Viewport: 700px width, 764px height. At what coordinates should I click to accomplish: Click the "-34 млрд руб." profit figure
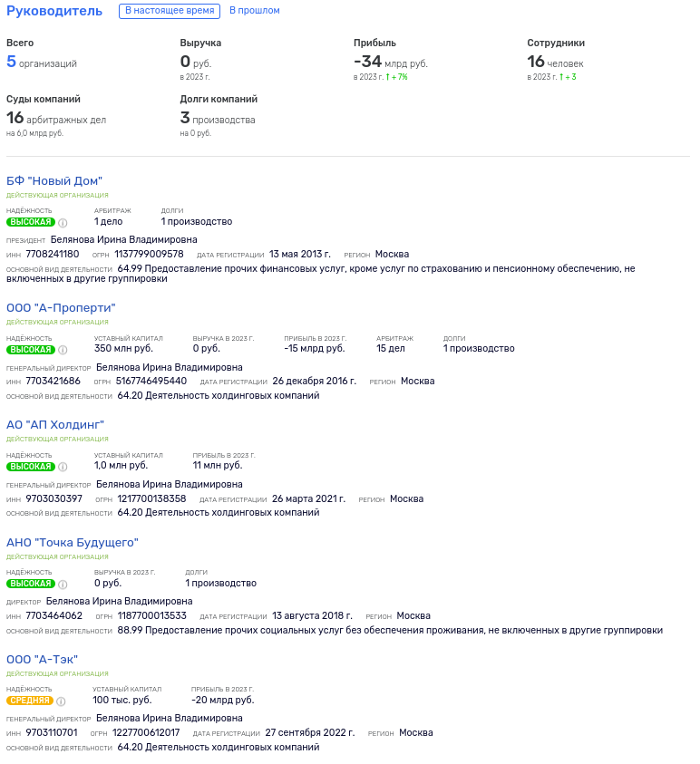(x=391, y=62)
